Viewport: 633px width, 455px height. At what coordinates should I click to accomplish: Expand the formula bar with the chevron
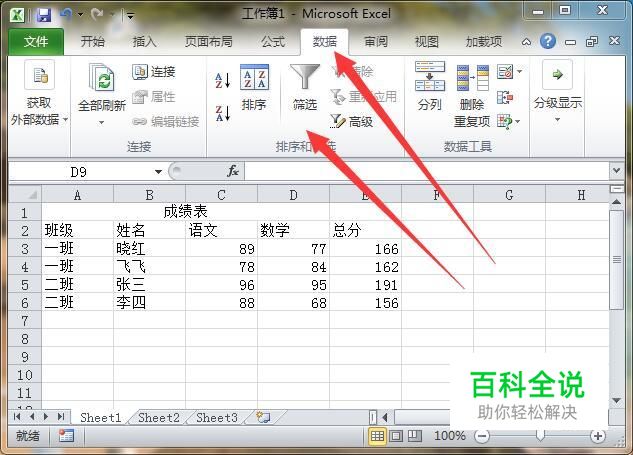coord(616,171)
